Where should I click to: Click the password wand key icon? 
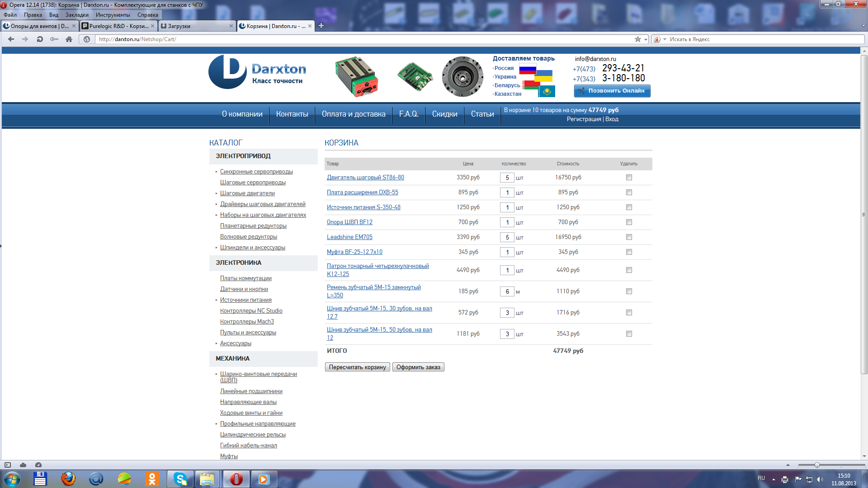[x=54, y=39]
